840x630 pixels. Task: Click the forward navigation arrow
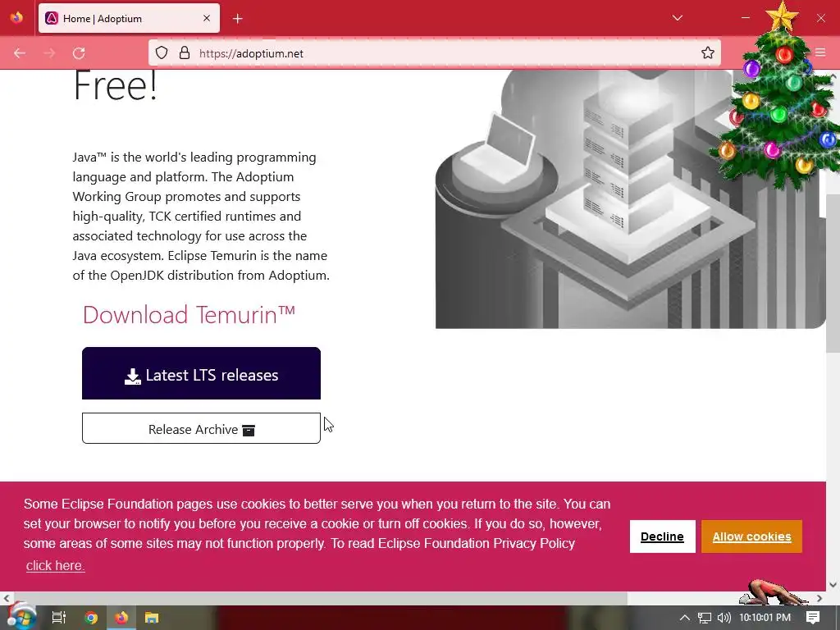49,53
